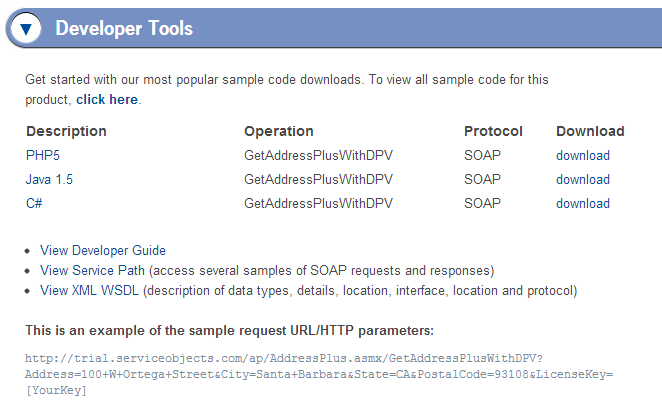This screenshot has height=414, width=662.
Task: Collapse the Developer Tools section arrow
Action: click(x=26, y=29)
